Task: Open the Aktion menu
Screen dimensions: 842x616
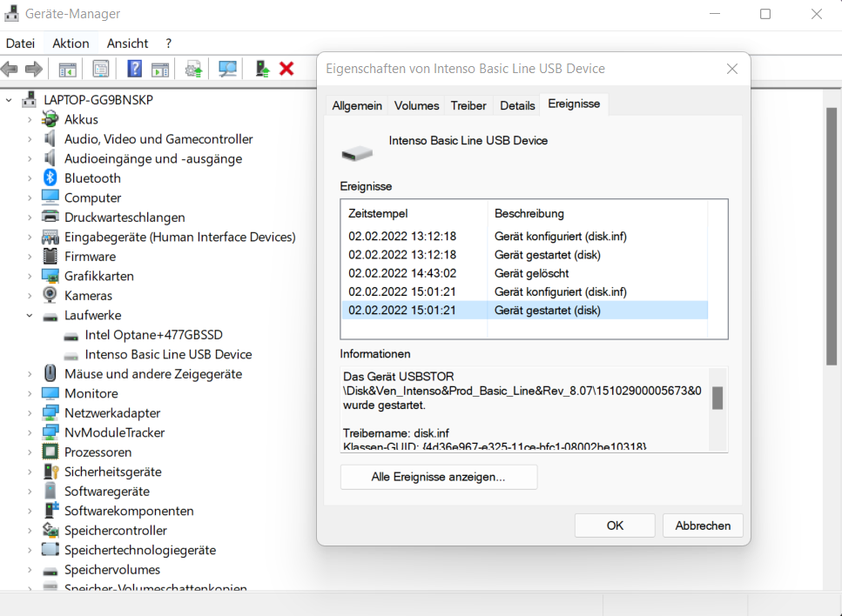Action: click(x=71, y=44)
